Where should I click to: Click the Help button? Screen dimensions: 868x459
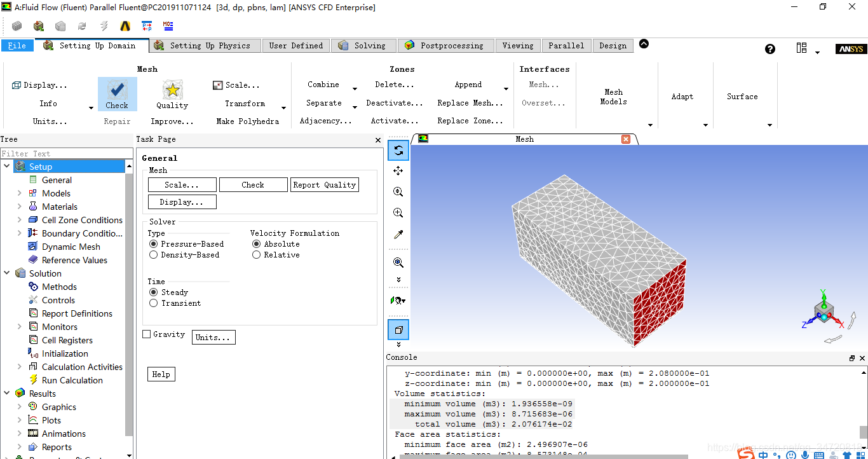point(161,374)
